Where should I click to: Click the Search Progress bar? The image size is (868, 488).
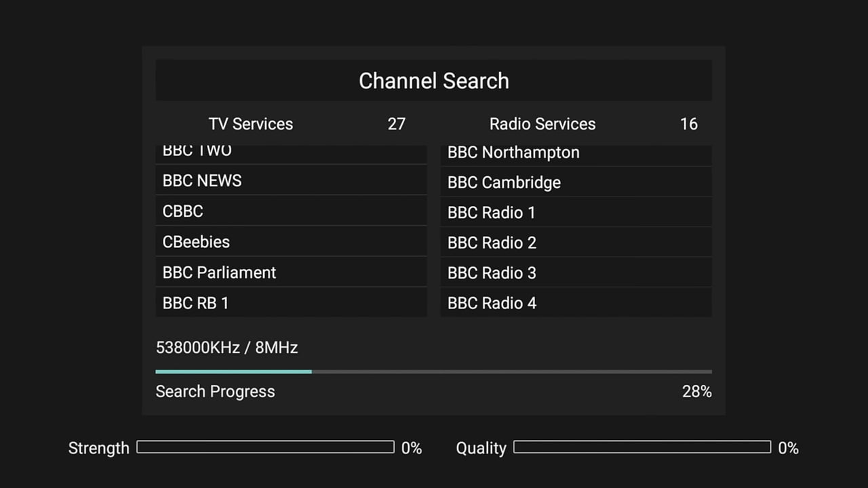click(433, 371)
